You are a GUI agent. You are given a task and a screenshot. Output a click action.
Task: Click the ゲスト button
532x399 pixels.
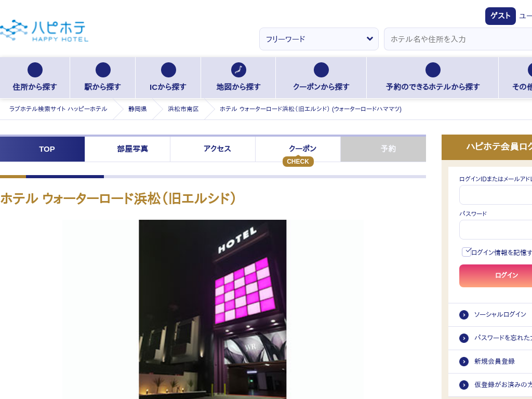click(500, 16)
